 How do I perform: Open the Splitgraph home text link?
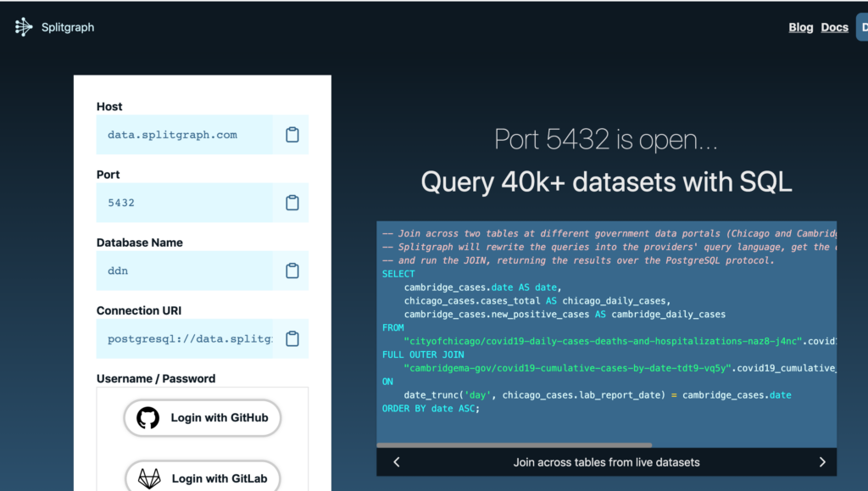click(68, 27)
